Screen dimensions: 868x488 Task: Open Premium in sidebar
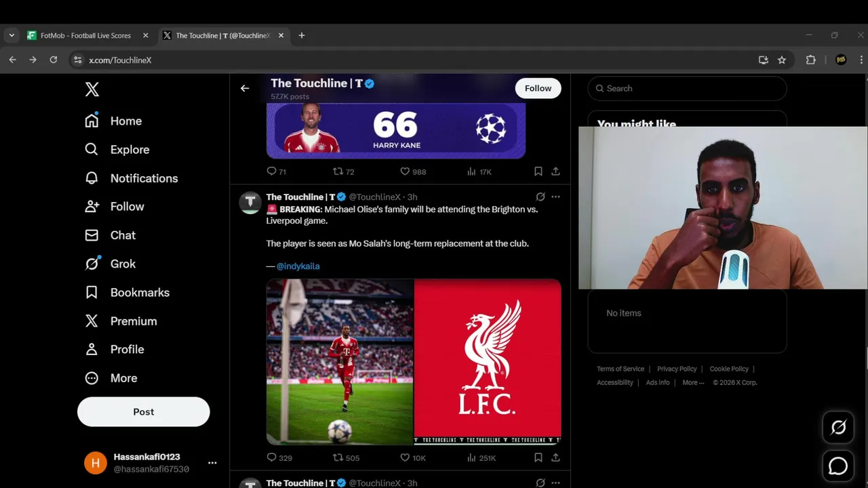[x=121, y=321]
